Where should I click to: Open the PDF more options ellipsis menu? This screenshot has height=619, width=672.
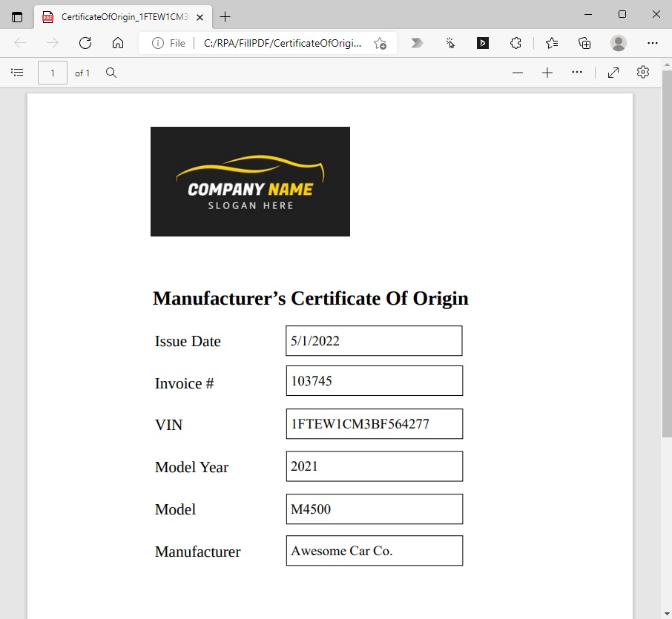tap(577, 73)
